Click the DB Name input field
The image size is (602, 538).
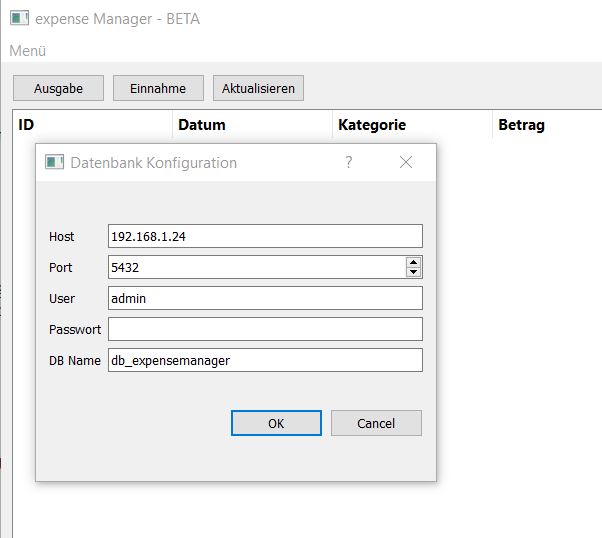click(x=265, y=360)
